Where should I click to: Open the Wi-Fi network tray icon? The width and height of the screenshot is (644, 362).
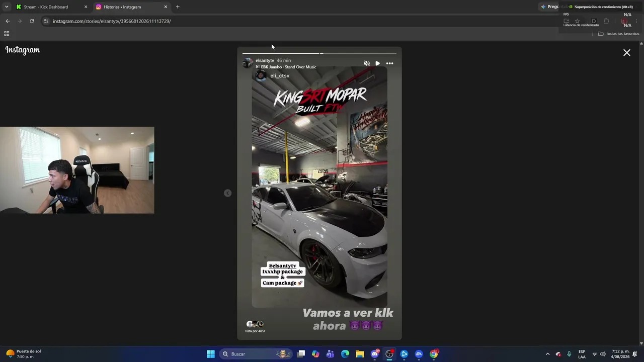[x=595, y=354]
